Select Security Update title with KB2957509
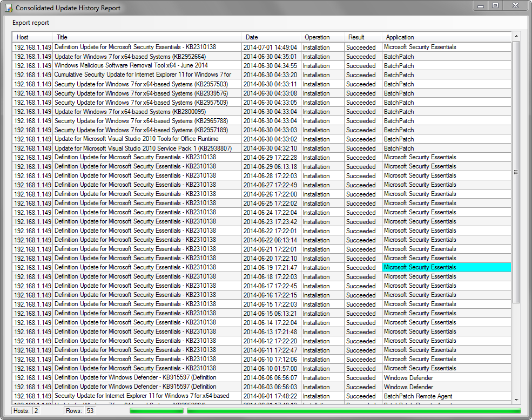The height and width of the screenshot is (420, 532). click(147, 103)
